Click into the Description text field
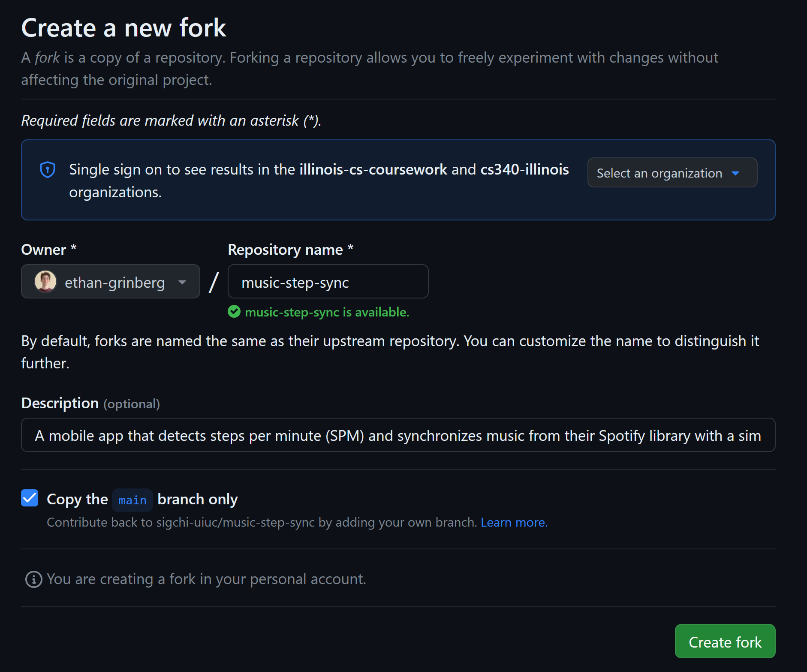The image size is (807, 672). coord(398,435)
